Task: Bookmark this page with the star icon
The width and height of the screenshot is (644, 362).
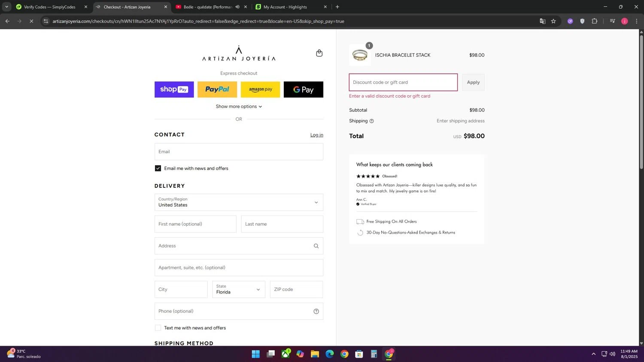Action: (x=553, y=21)
